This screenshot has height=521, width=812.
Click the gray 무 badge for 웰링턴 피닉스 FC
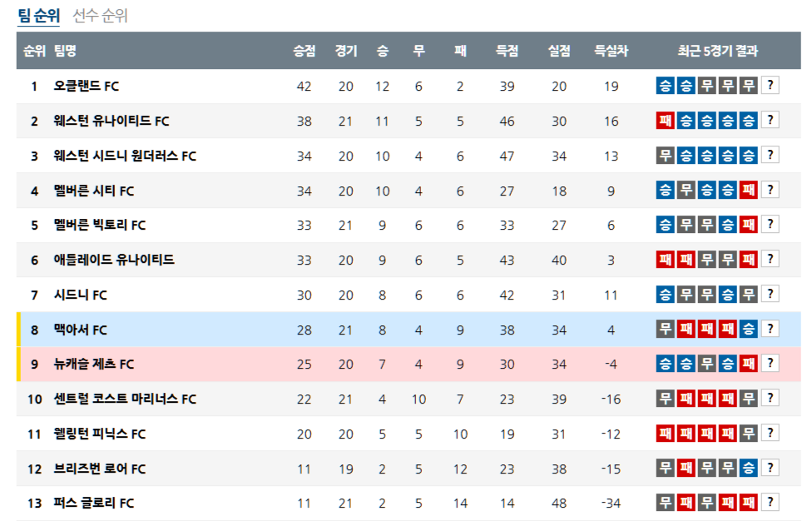(x=749, y=434)
